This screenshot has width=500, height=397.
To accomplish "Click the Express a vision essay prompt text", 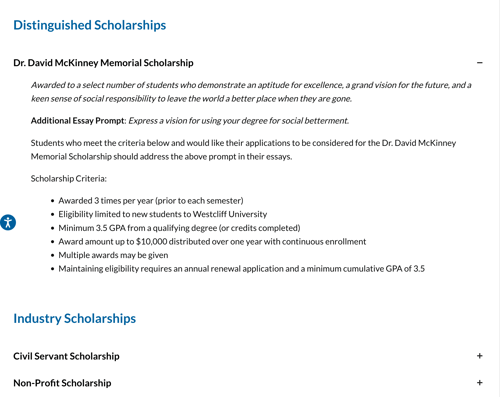I will coord(239,121).
